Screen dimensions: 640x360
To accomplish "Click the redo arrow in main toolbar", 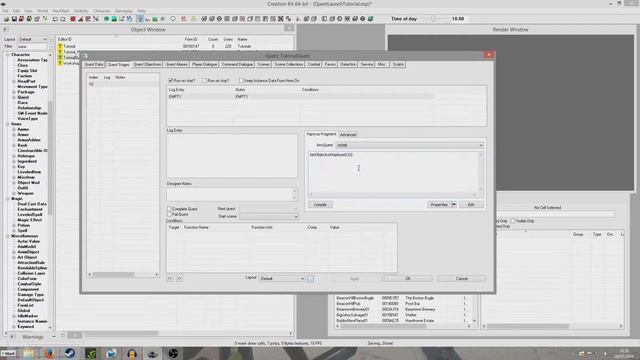I will [x=63, y=19].
